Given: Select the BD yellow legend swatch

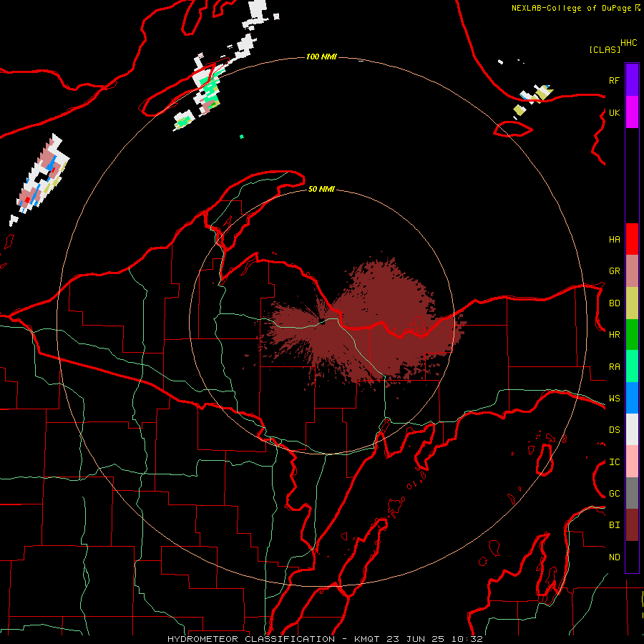Looking at the screenshot, I should [632, 303].
